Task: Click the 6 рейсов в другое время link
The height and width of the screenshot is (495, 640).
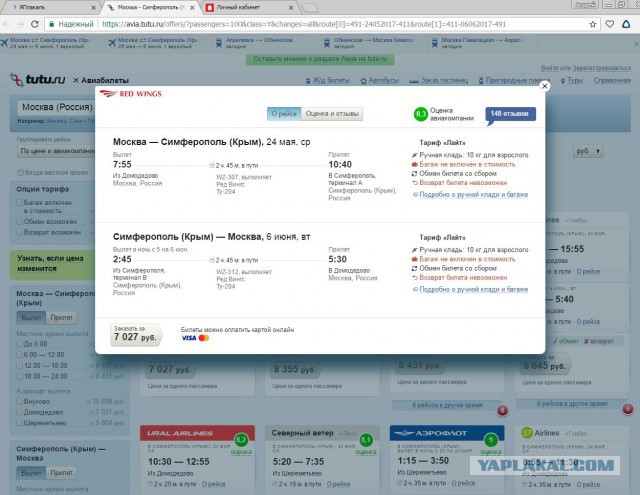Action: [572, 404]
